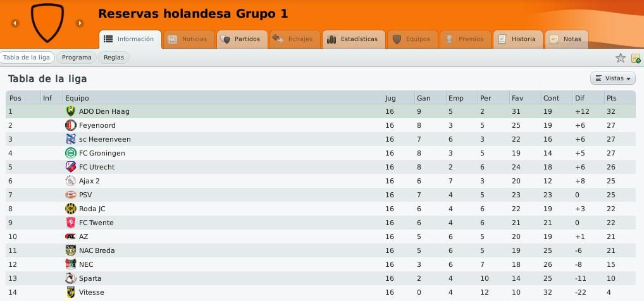Switch to the Partidos tab

pos(242,39)
